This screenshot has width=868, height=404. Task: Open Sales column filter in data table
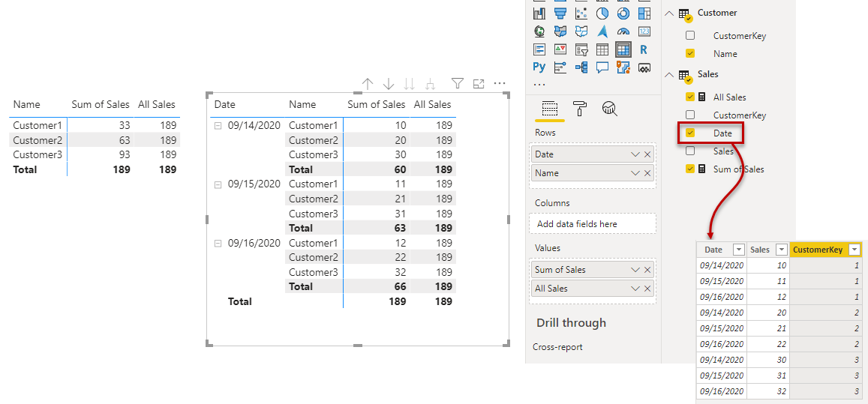pos(781,250)
